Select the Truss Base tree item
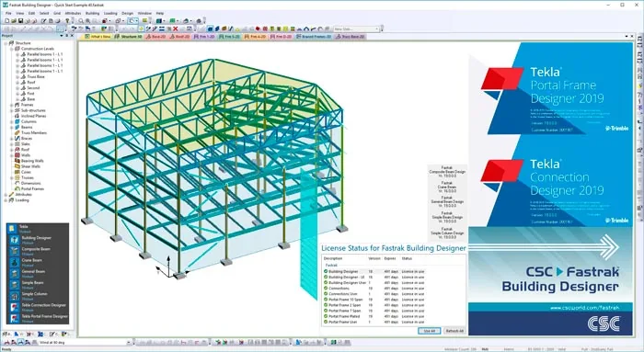 point(35,76)
